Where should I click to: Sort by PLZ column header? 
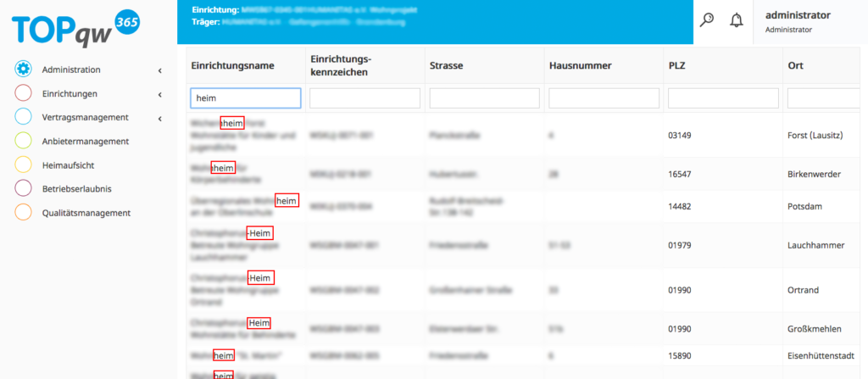(676, 65)
